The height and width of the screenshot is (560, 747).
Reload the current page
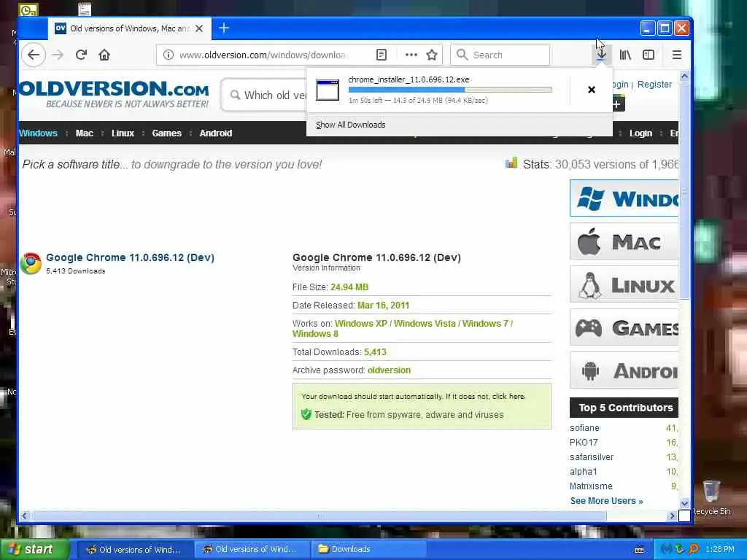pos(81,55)
